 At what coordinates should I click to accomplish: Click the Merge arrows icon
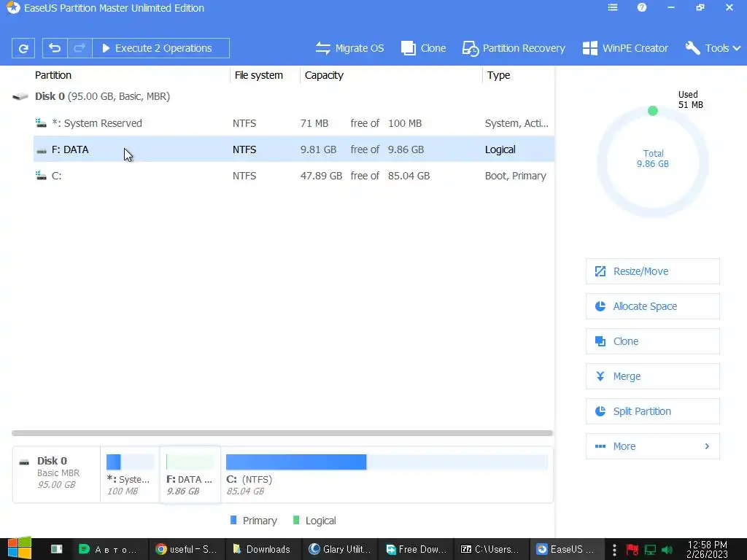pyautogui.click(x=600, y=376)
